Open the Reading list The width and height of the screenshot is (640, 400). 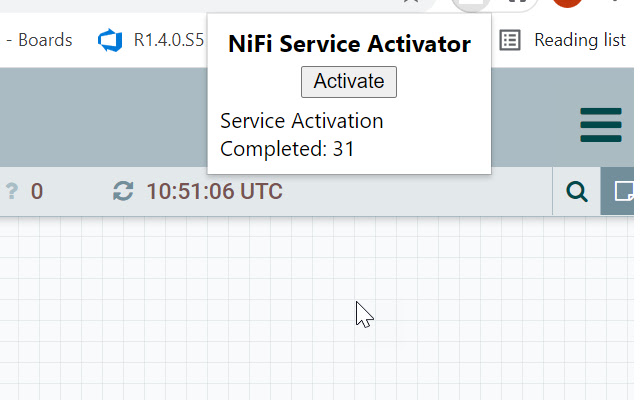click(x=562, y=40)
